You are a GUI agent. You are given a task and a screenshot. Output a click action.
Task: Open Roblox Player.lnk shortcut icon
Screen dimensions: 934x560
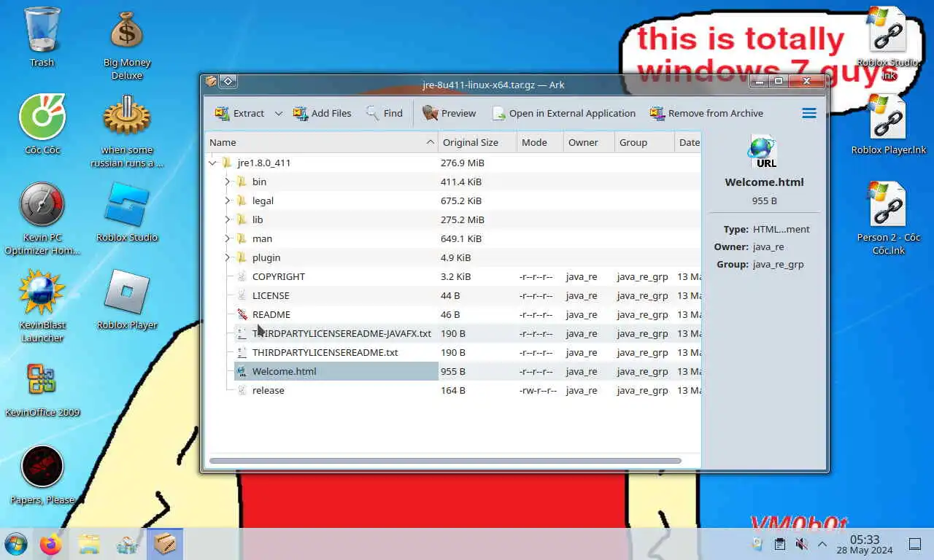pyautogui.click(x=888, y=124)
